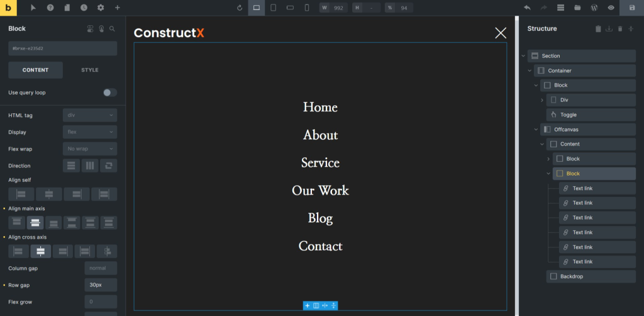Screen dimensions: 644x316
Task: Open the revisions history clock icon
Action: tap(84, 8)
